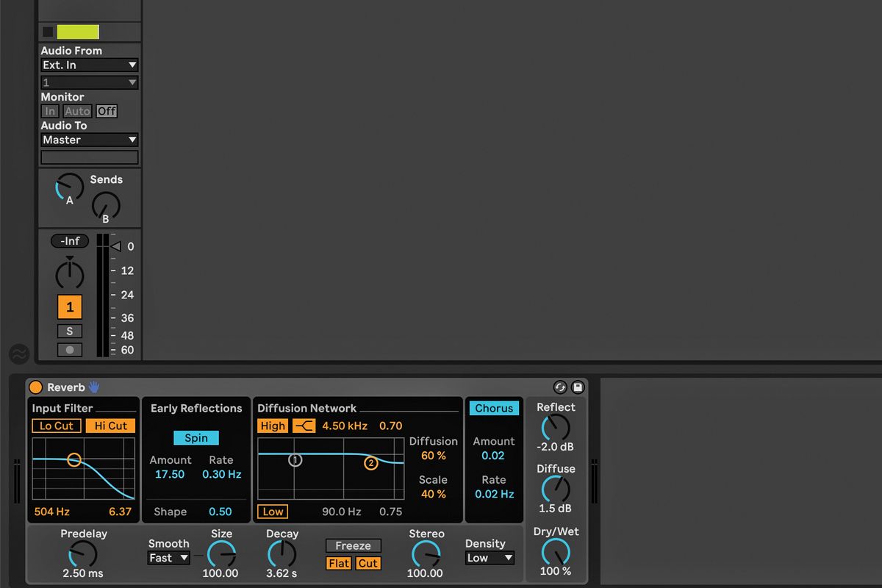Click the Freeze button in the Reverb
The height and width of the screenshot is (588, 882).
(354, 545)
